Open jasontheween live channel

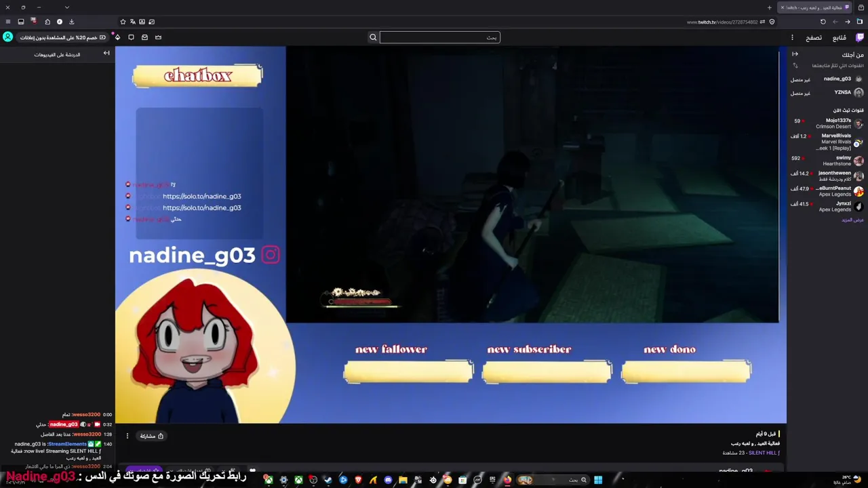[827, 176]
